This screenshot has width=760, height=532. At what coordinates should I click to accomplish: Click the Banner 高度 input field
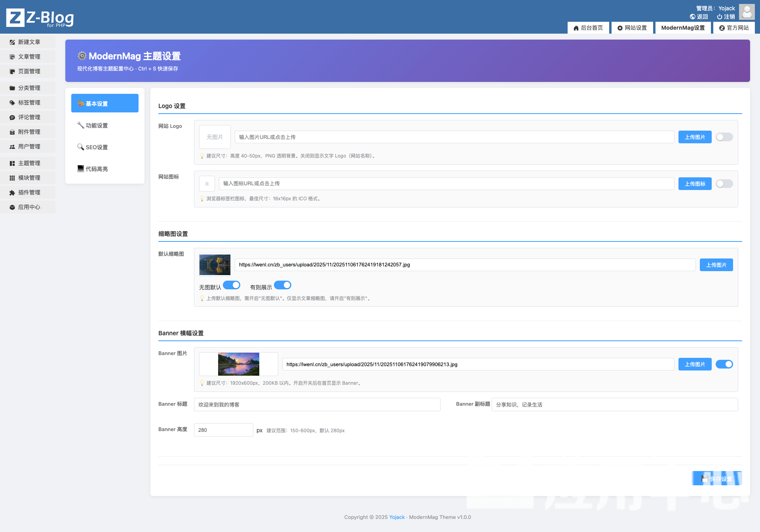click(x=223, y=430)
